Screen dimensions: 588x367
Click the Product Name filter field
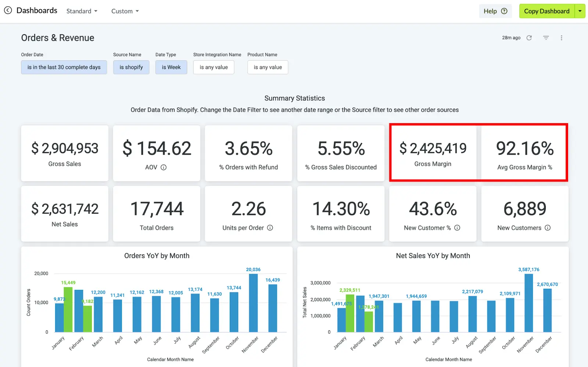(x=268, y=67)
